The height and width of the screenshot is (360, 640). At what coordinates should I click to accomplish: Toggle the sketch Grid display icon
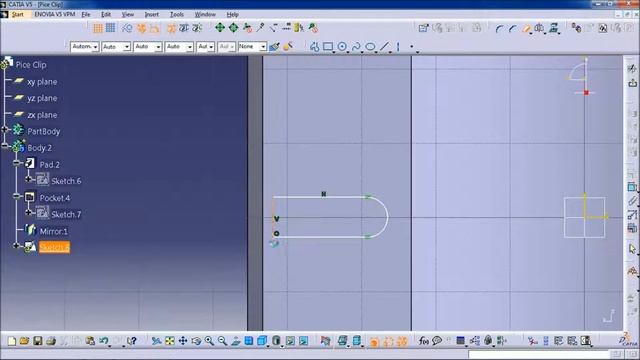click(98, 28)
